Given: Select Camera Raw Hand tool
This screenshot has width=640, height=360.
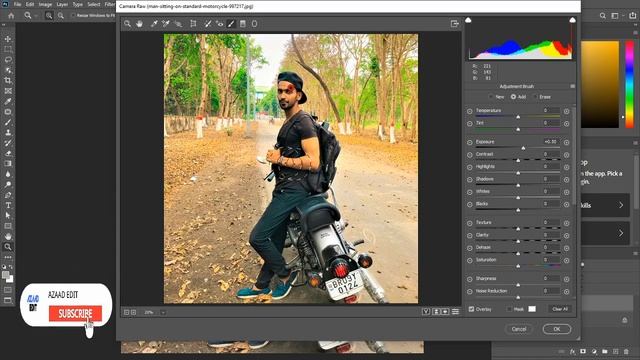Looking at the screenshot, I should 140,24.
